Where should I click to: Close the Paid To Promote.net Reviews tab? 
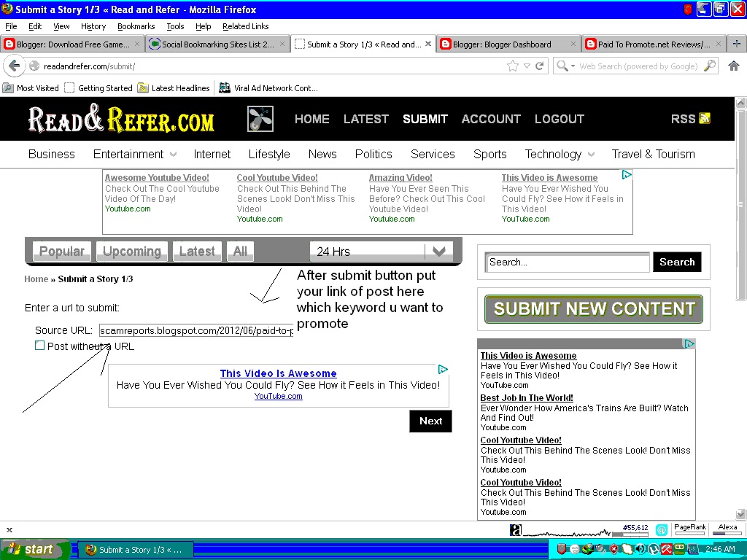tap(719, 44)
